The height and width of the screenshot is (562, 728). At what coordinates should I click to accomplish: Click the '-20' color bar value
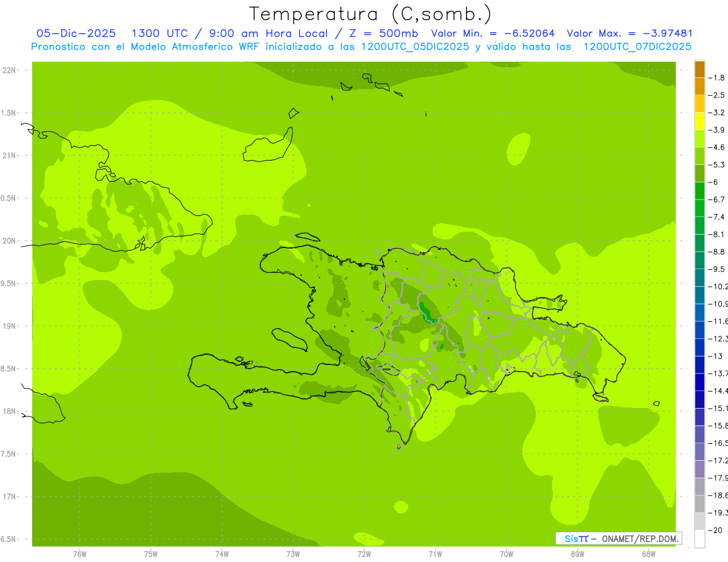click(715, 530)
